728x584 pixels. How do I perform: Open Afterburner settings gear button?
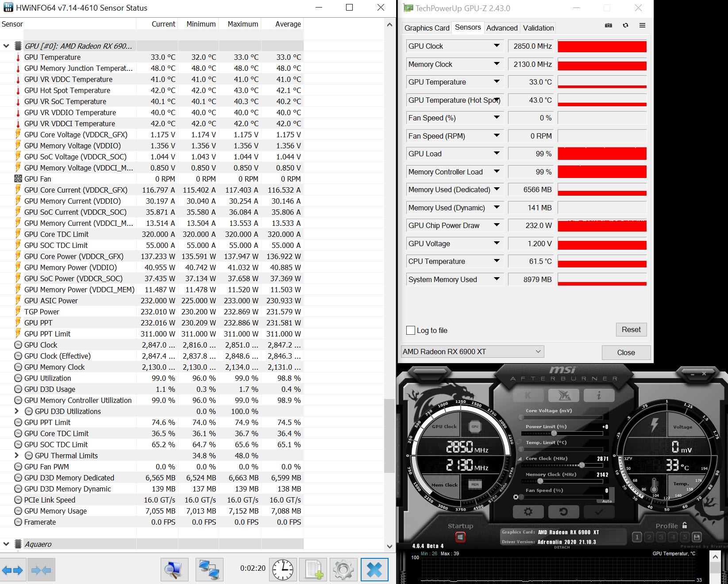[x=528, y=511]
